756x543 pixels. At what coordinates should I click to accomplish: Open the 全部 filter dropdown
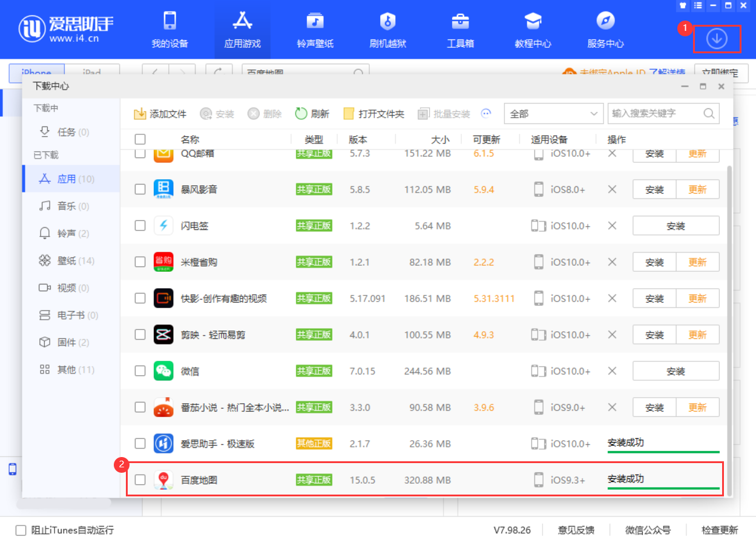554,113
